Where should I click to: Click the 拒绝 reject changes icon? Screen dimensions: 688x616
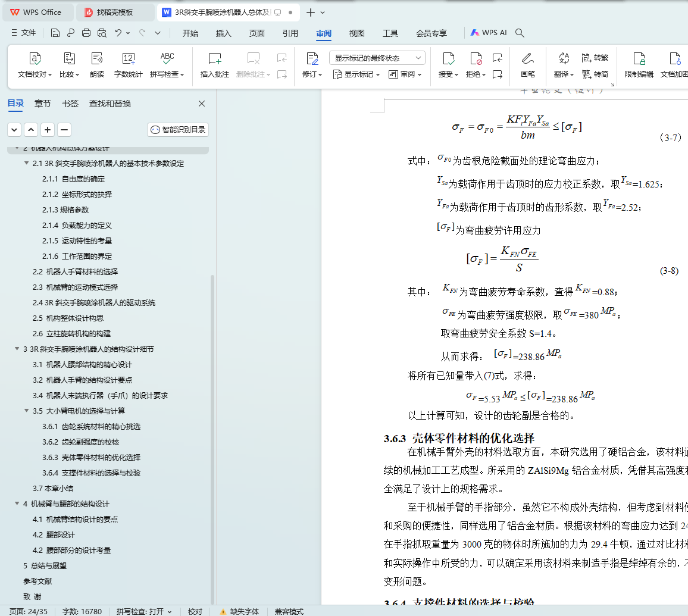(476, 59)
